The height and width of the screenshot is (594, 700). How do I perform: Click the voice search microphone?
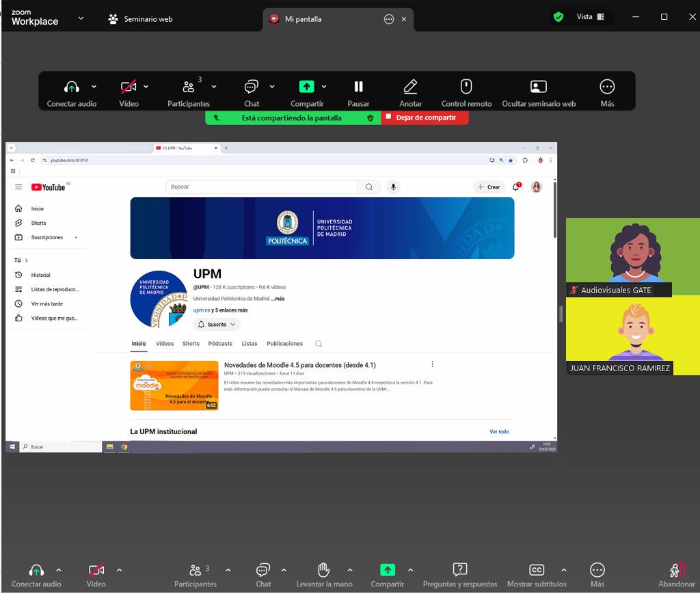click(x=393, y=187)
